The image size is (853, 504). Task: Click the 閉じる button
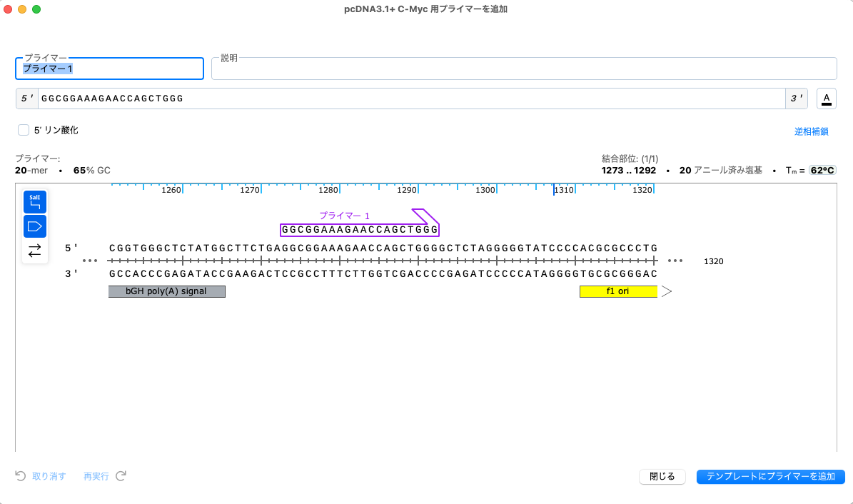(x=662, y=476)
